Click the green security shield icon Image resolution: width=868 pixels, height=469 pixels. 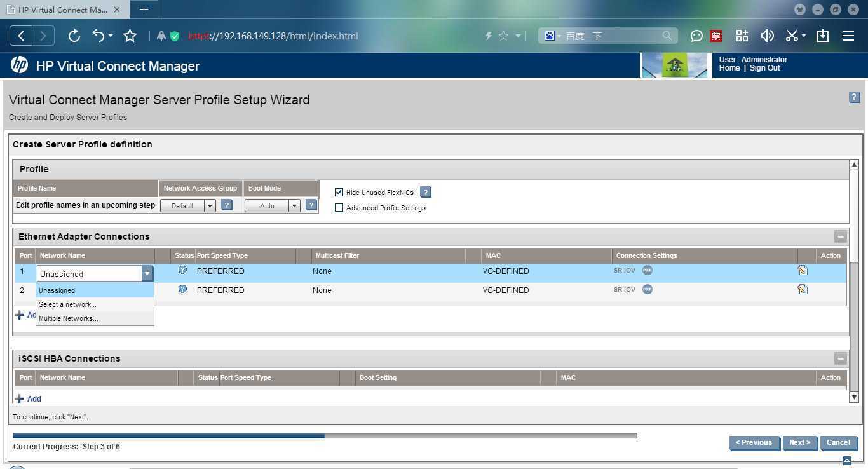[175, 36]
